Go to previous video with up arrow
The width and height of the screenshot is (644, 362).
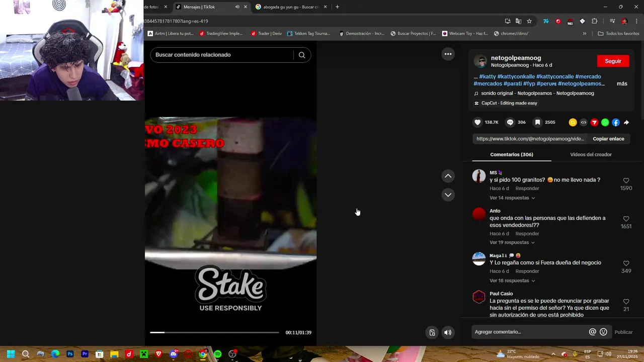[448, 176]
